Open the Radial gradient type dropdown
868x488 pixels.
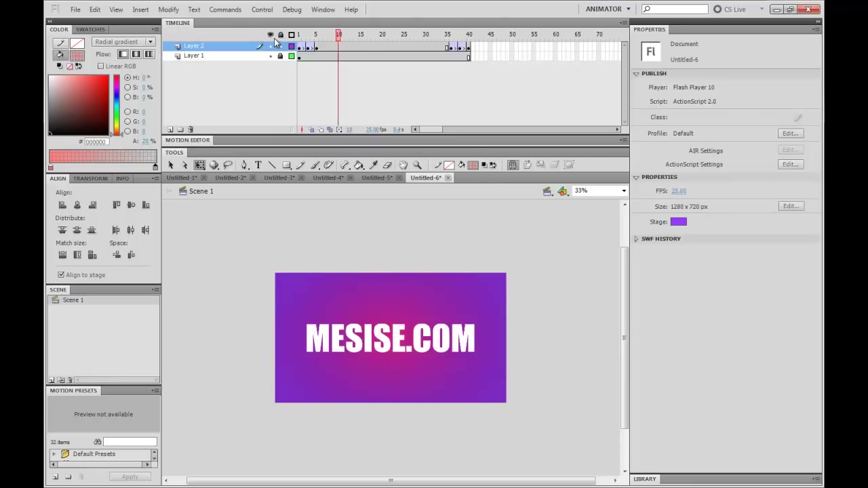[x=123, y=42]
